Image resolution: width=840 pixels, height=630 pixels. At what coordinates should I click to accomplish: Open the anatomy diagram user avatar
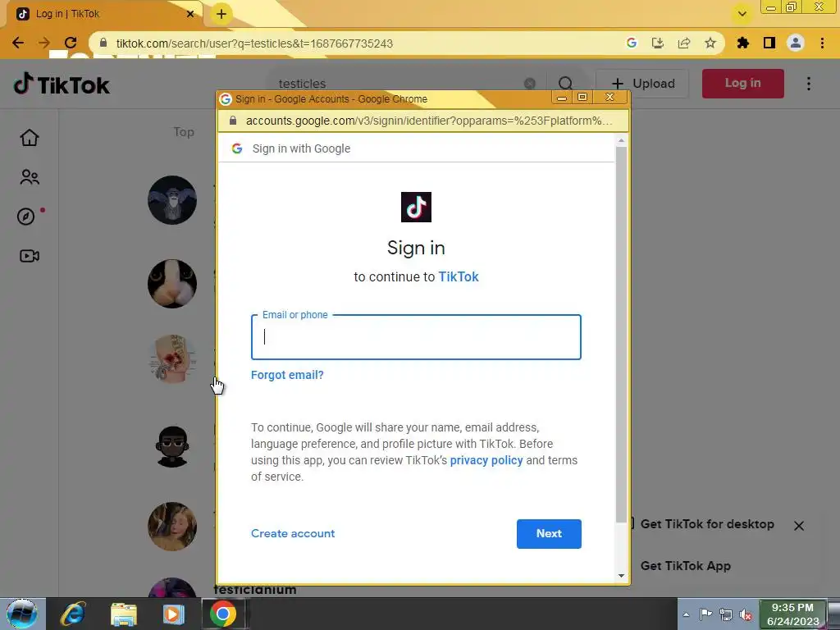coord(172,359)
